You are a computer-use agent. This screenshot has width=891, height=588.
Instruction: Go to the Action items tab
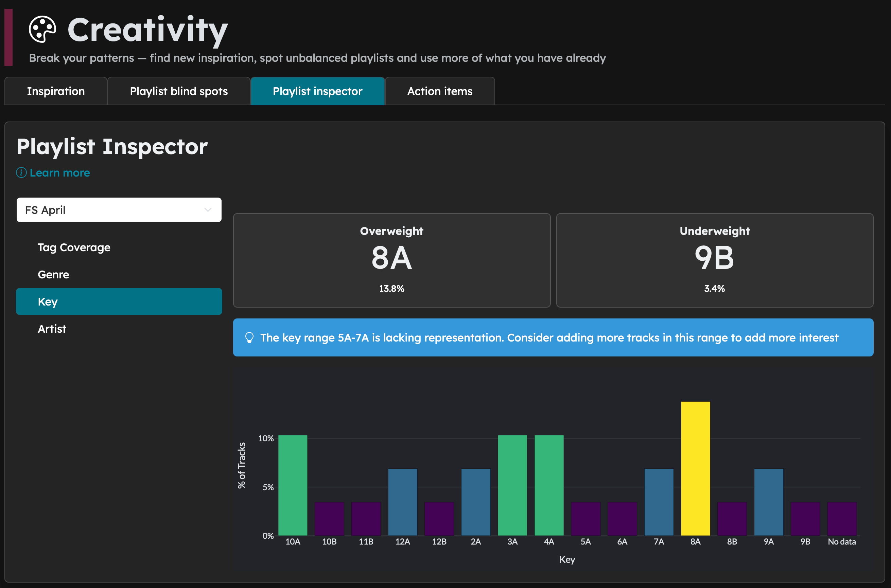point(439,91)
